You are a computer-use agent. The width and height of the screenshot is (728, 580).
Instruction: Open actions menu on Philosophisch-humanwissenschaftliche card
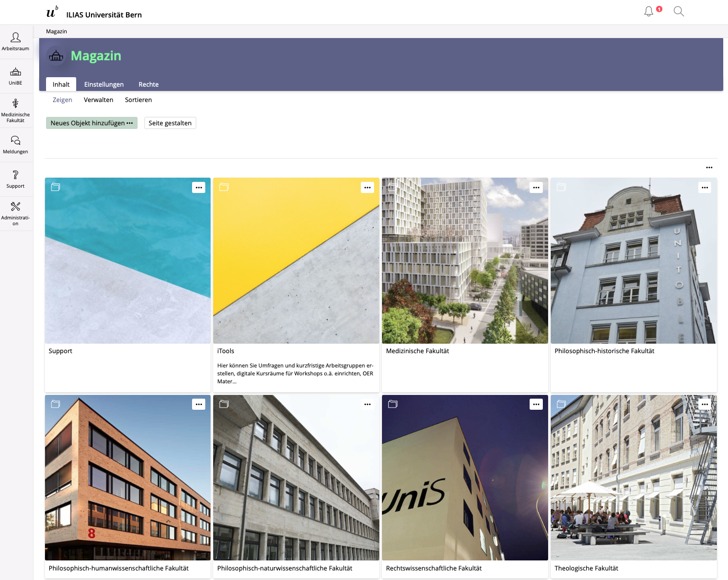pos(199,404)
